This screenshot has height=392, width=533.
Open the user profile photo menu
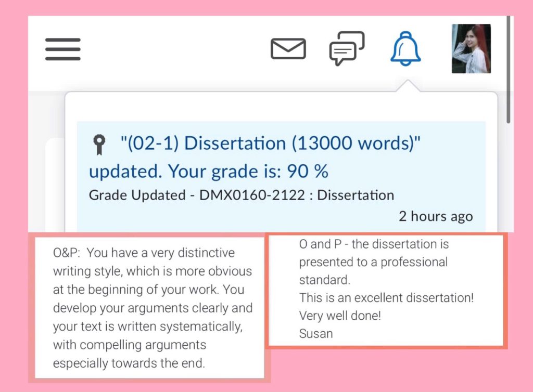[x=471, y=48]
